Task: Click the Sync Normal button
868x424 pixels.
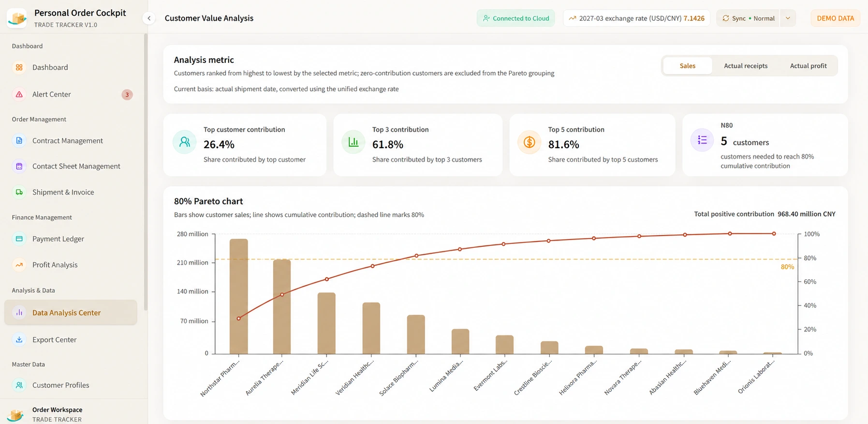Action: [748, 18]
